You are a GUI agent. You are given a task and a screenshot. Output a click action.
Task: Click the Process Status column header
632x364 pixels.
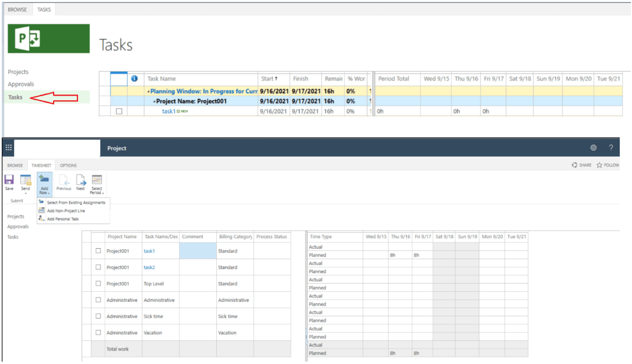coord(272,236)
